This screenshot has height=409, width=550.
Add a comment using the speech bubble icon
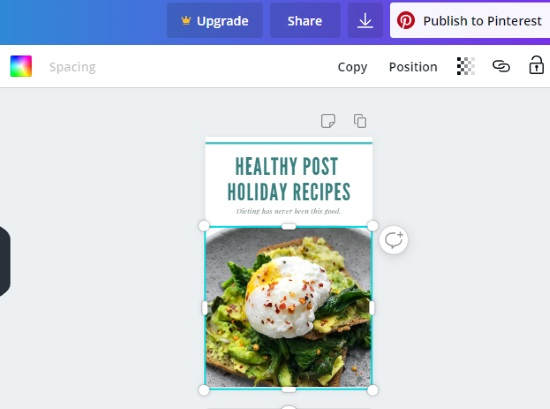(x=393, y=240)
